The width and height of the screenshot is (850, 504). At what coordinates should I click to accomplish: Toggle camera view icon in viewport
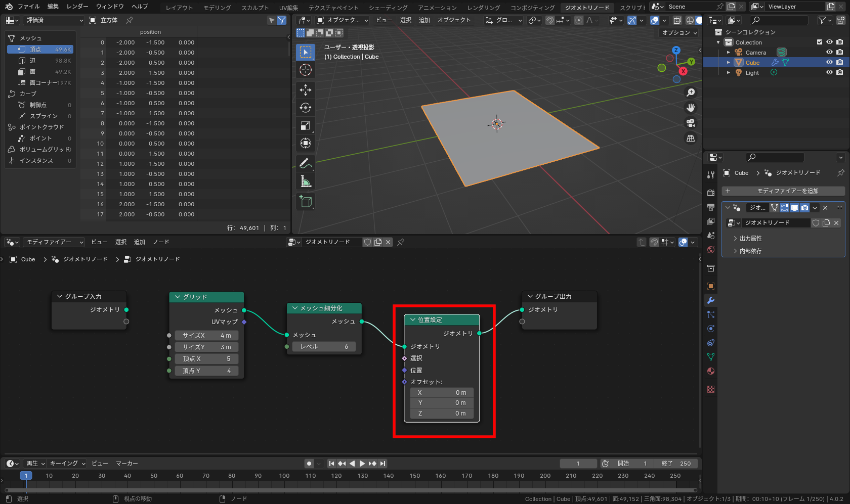691,123
